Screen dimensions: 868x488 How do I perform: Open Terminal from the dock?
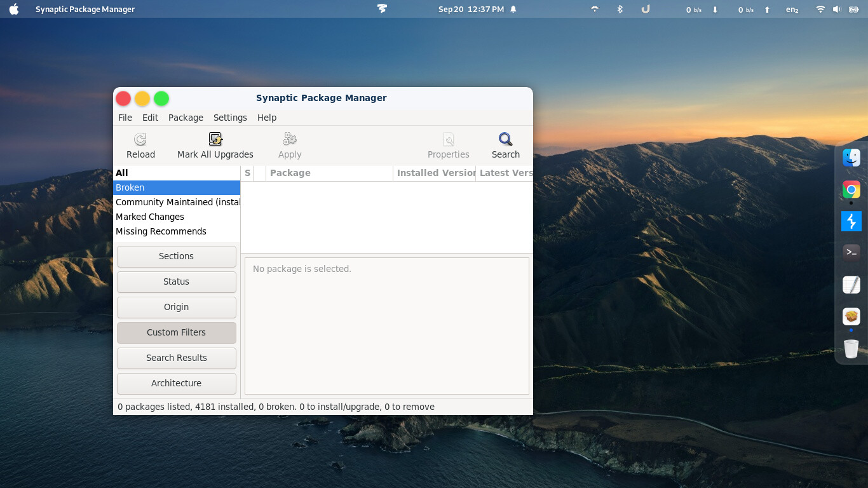click(x=851, y=252)
